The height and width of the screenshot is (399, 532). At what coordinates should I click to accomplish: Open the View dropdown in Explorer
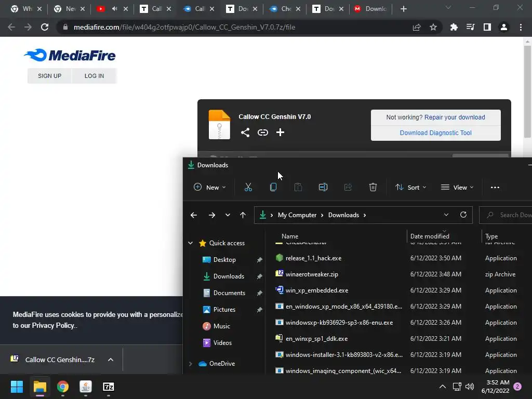pos(457,187)
